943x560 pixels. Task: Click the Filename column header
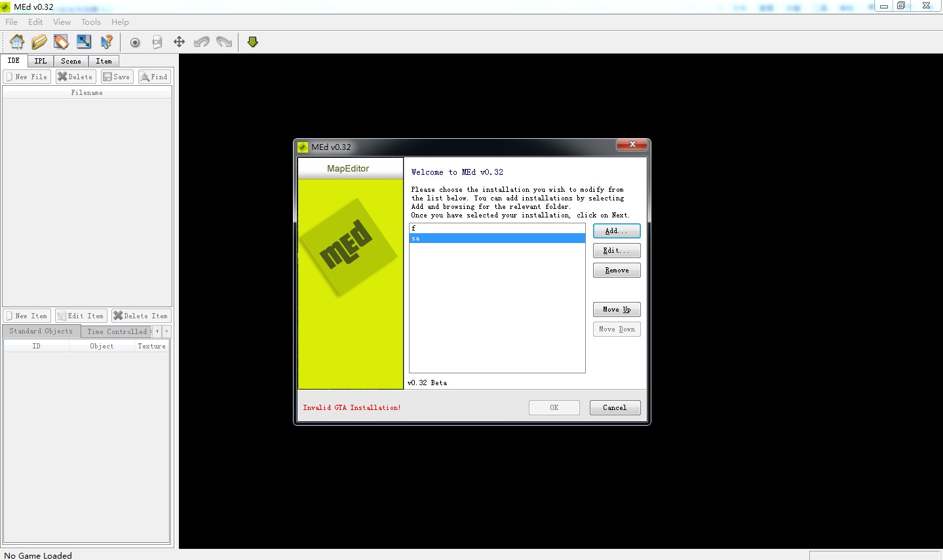[87, 93]
